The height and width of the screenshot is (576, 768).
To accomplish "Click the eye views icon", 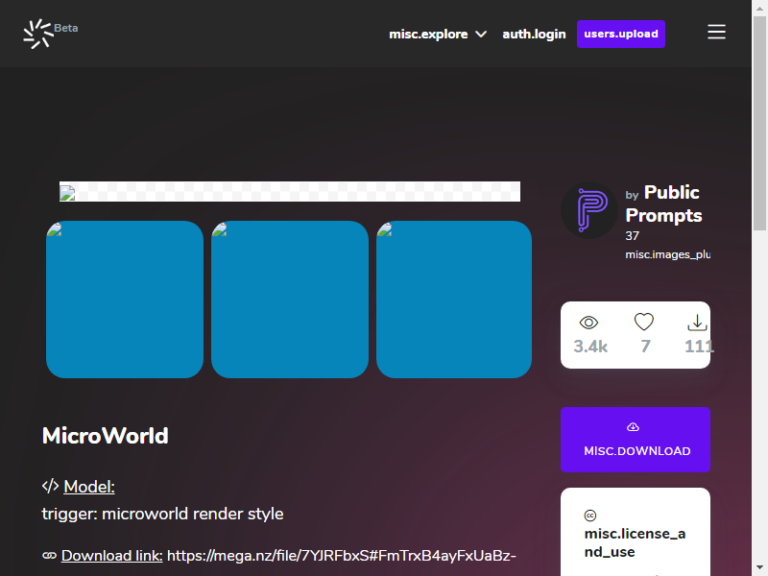I will 589,323.
